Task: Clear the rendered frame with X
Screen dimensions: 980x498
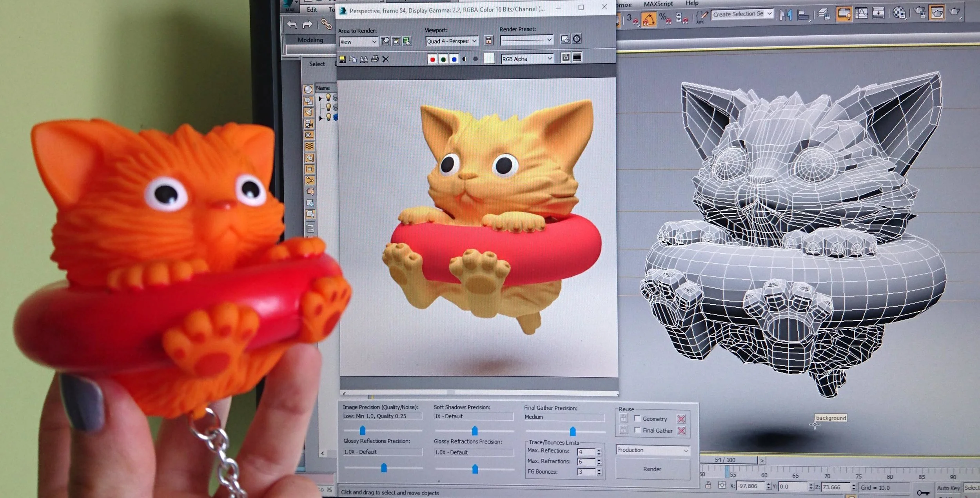Action: click(x=385, y=59)
